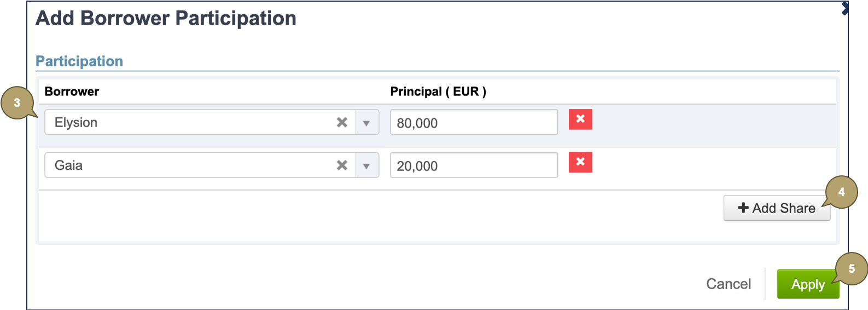This screenshot has width=868, height=310.
Task: Expand the Elysion borrower dropdown arrow
Action: tap(366, 123)
